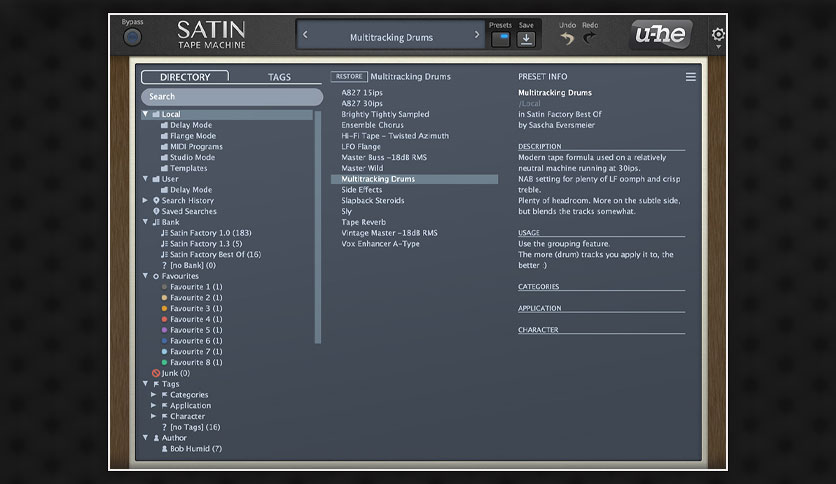This screenshot has height=484, width=836.
Task: Select Satin Factory 1.0 (183) bank
Action: point(206,233)
